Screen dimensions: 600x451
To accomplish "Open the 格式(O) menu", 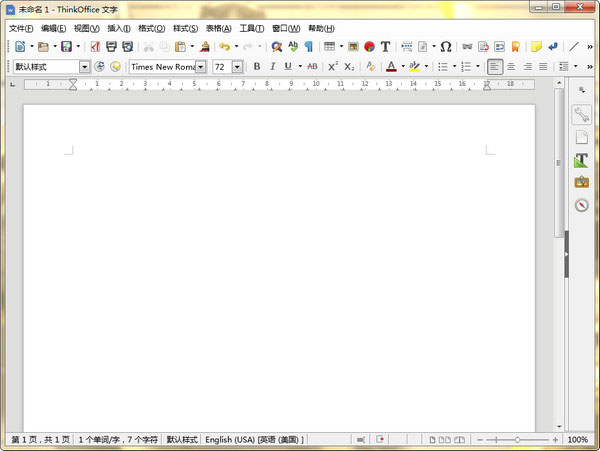I will (x=152, y=28).
